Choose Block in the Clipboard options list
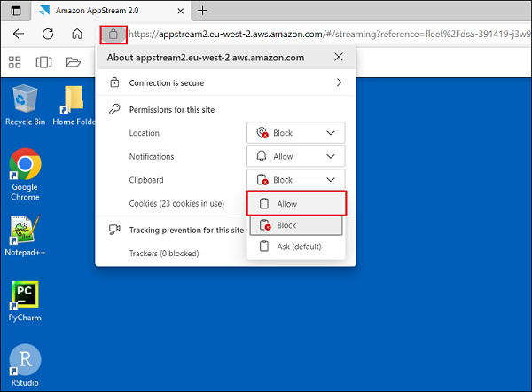 click(x=296, y=225)
